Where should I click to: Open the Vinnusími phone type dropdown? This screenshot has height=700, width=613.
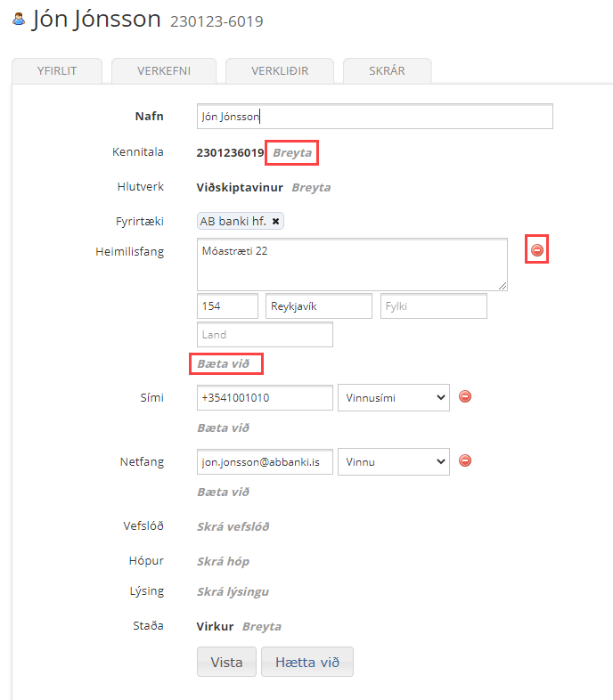393,398
